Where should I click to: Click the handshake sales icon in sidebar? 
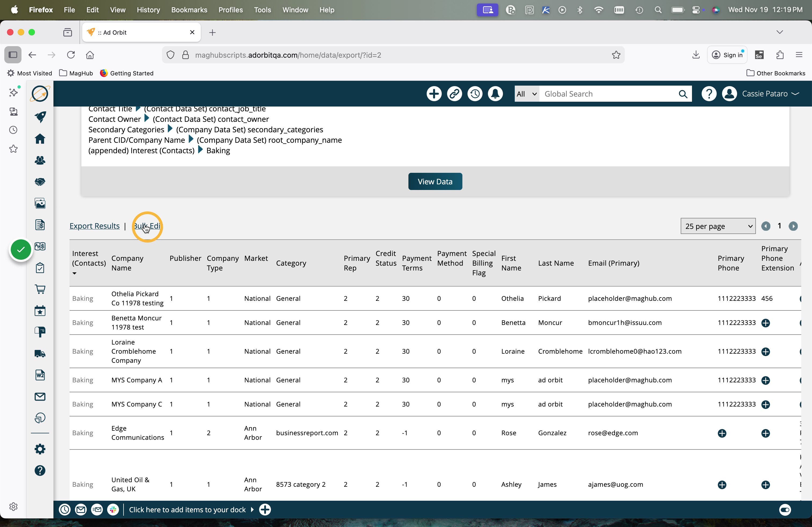[40, 182]
